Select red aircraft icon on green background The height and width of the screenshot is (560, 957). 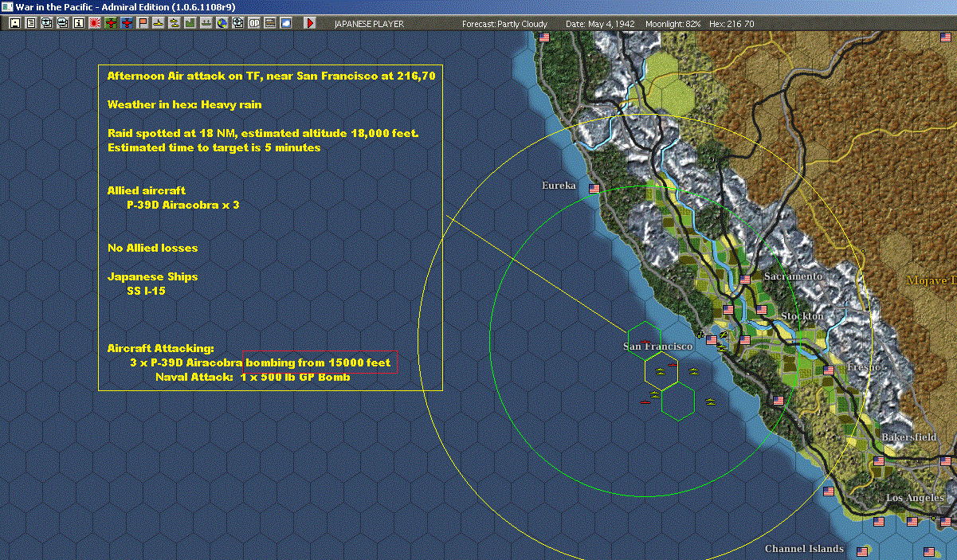coord(111,24)
